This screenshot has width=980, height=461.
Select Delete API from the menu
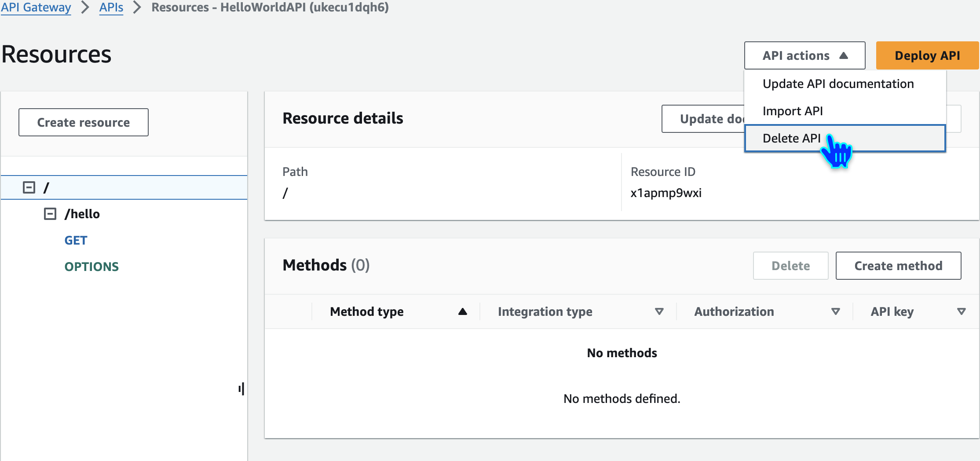click(x=792, y=139)
